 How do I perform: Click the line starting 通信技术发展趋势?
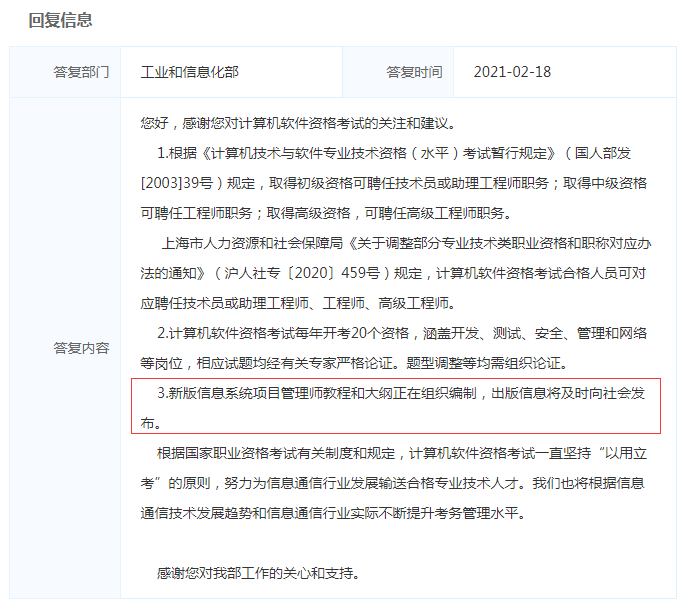click(x=333, y=513)
